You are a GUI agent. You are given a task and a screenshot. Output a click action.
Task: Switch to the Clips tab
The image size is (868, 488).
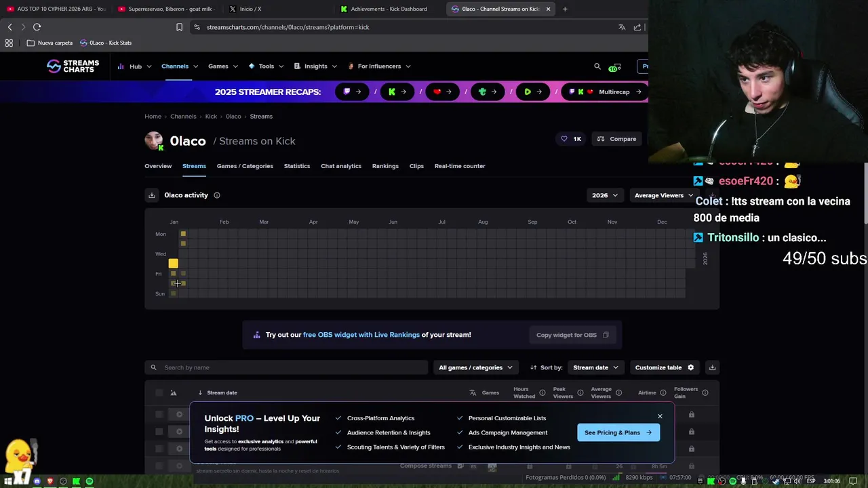(x=416, y=166)
